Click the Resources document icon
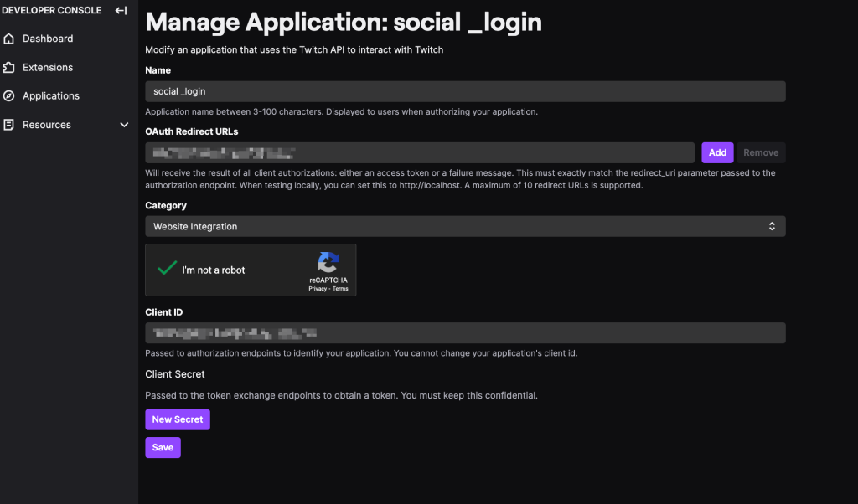The width and height of the screenshot is (858, 504). coord(9,125)
